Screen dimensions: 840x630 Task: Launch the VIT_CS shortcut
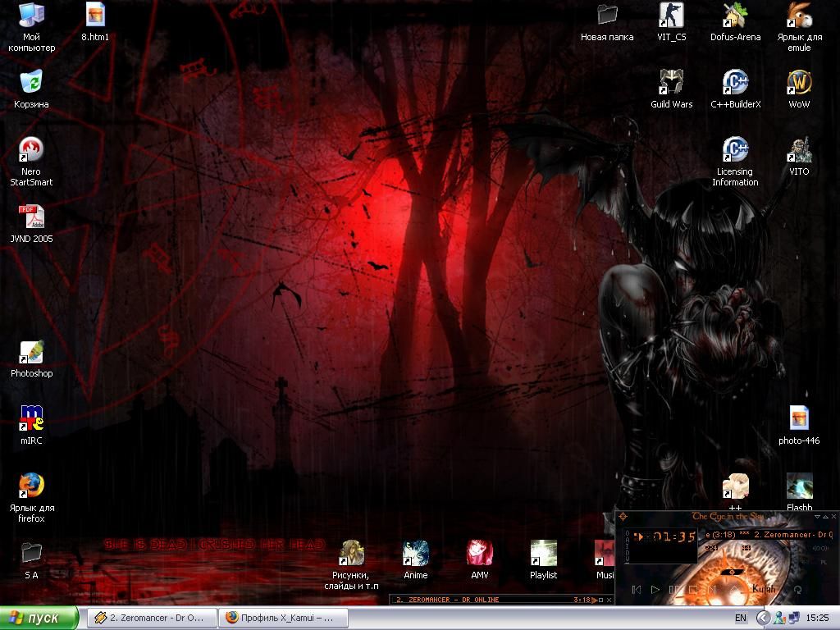click(671, 22)
